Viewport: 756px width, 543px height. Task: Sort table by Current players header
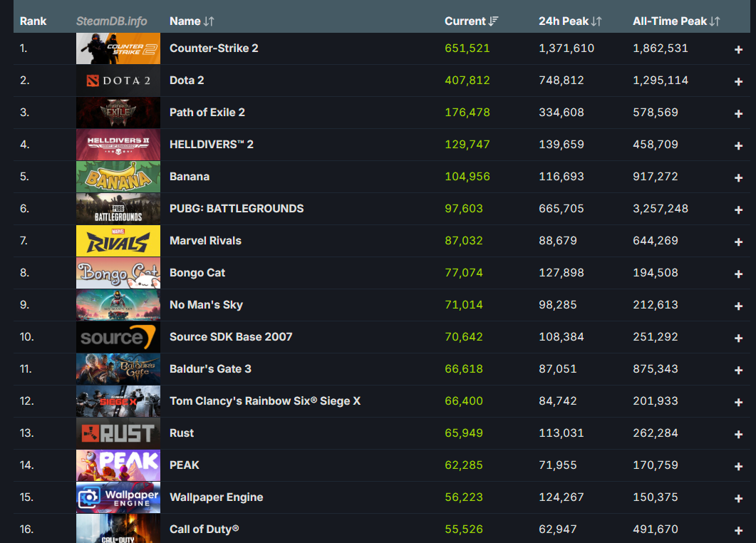click(471, 21)
